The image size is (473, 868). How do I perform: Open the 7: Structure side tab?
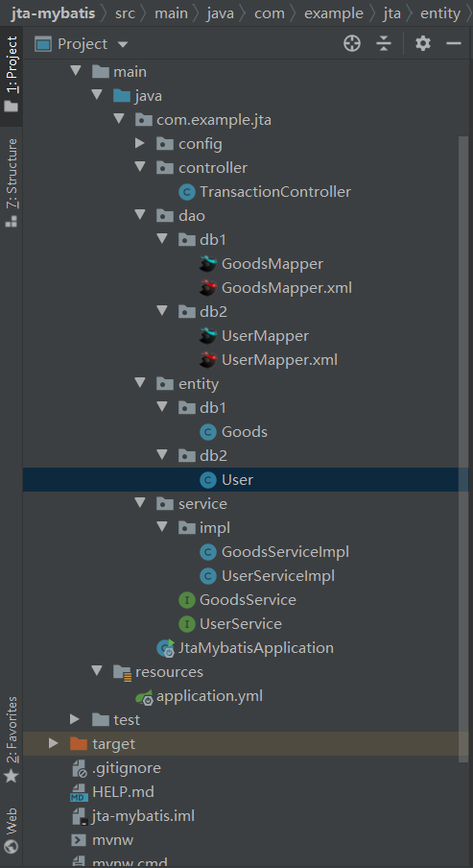coord(12,182)
